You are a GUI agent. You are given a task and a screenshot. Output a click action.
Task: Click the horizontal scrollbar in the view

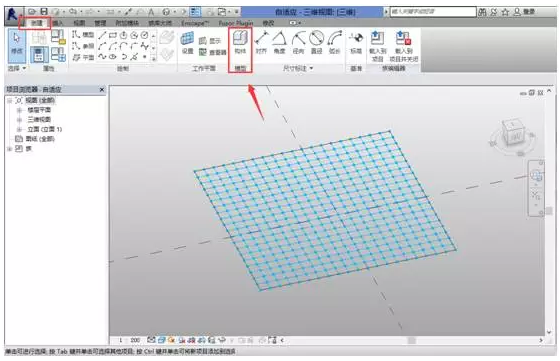[411, 340]
